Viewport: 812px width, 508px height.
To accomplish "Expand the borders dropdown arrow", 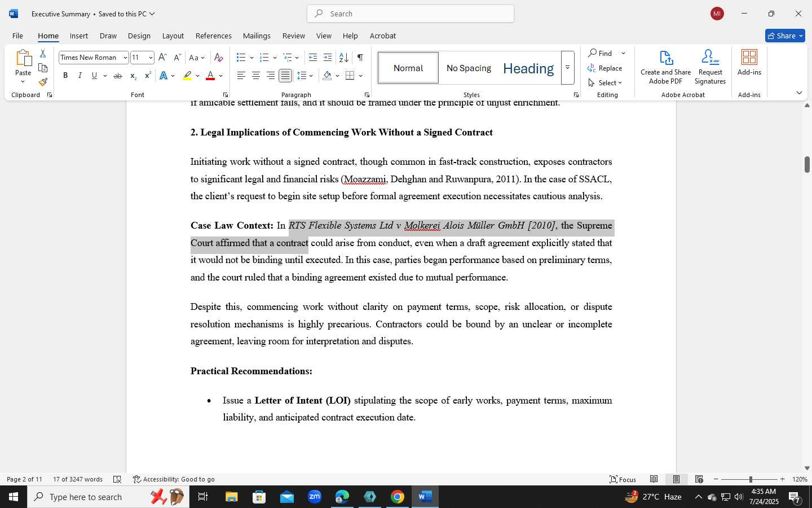I will coord(360,76).
